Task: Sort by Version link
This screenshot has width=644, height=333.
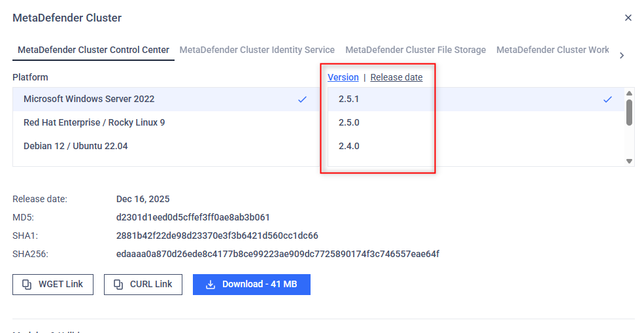Action: [x=343, y=77]
